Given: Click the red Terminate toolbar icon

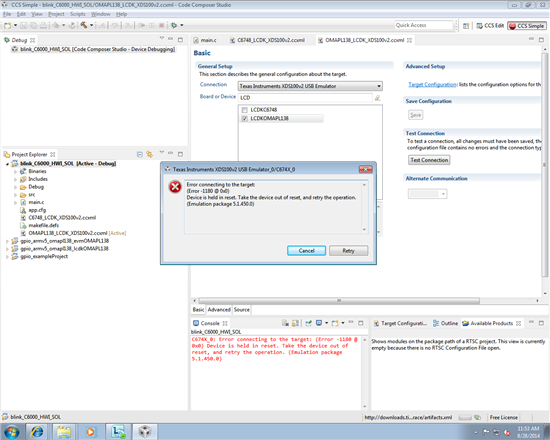Looking at the screenshot, I should point(162,26).
